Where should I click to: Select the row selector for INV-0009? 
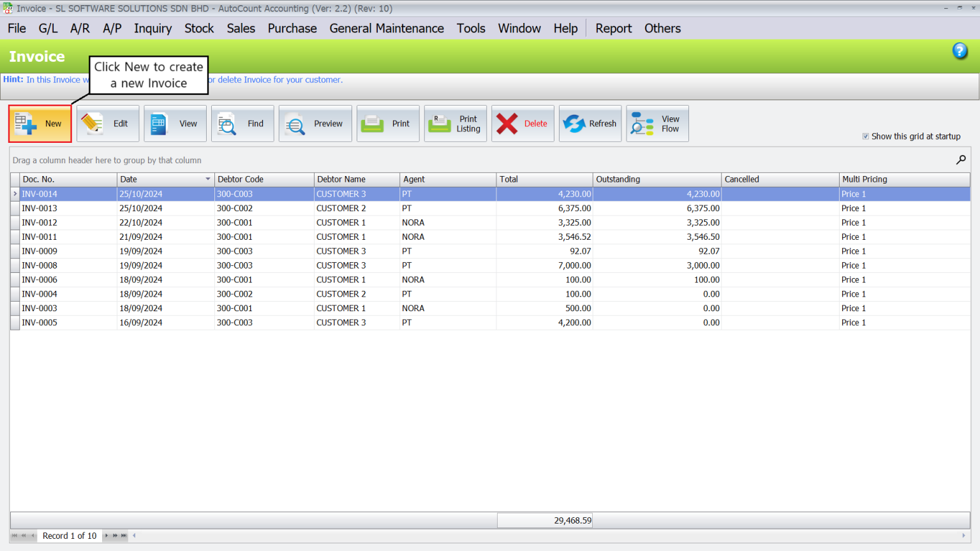[x=15, y=251]
